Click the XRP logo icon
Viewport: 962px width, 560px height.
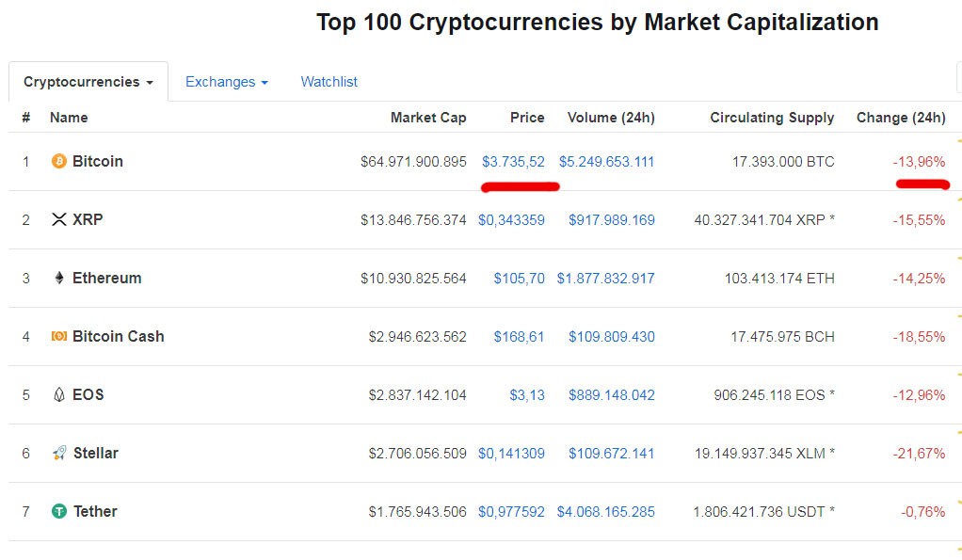[x=58, y=219]
